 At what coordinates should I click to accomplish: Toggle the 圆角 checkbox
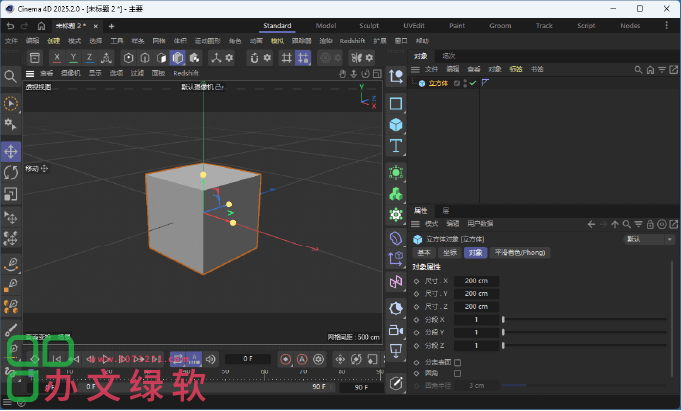(x=457, y=373)
